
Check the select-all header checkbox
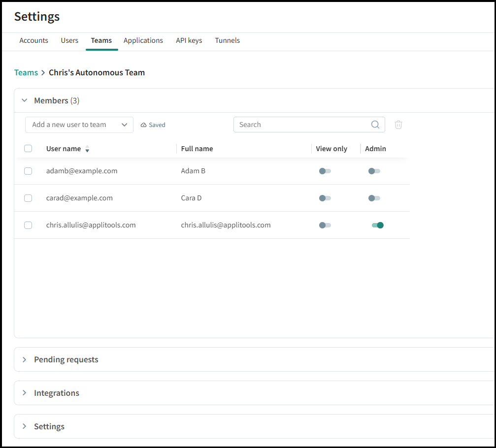(x=28, y=148)
